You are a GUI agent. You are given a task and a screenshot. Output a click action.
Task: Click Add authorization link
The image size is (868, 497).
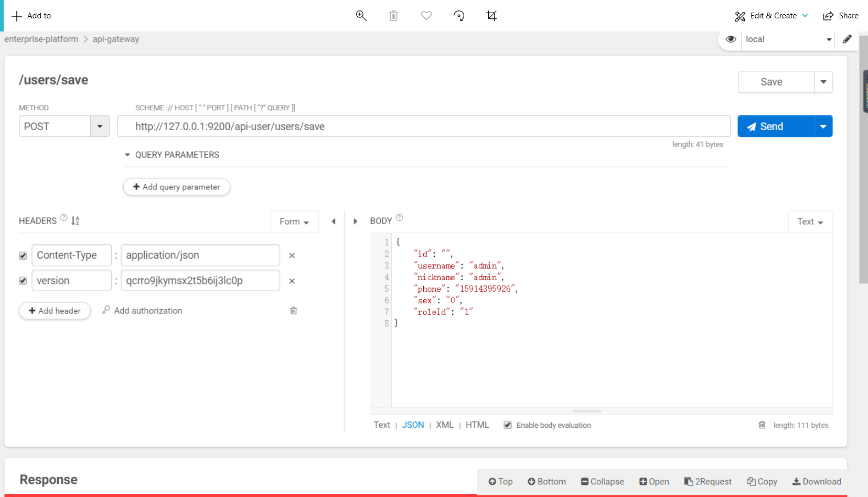143,311
